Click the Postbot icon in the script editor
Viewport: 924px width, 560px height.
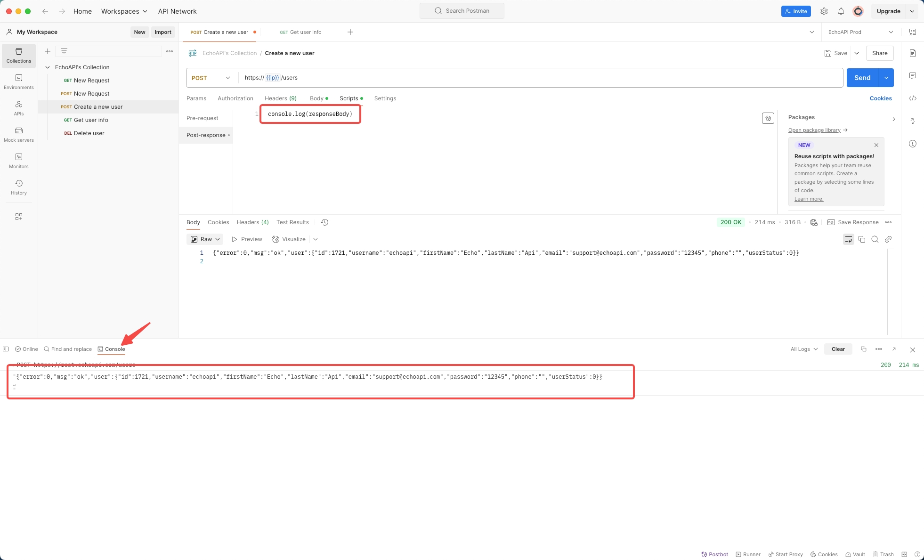pos(768,118)
